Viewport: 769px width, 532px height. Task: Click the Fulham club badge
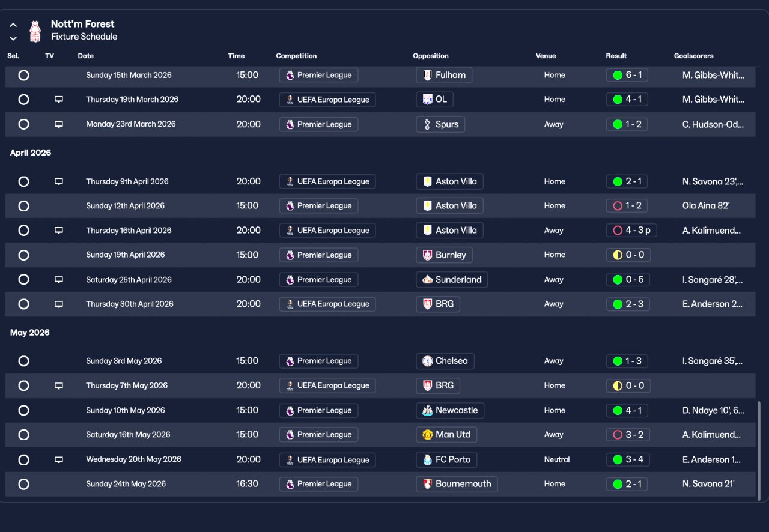[427, 75]
